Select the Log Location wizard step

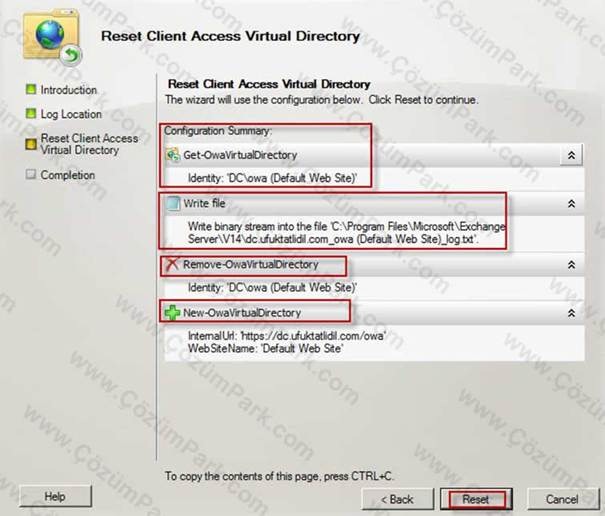71,114
